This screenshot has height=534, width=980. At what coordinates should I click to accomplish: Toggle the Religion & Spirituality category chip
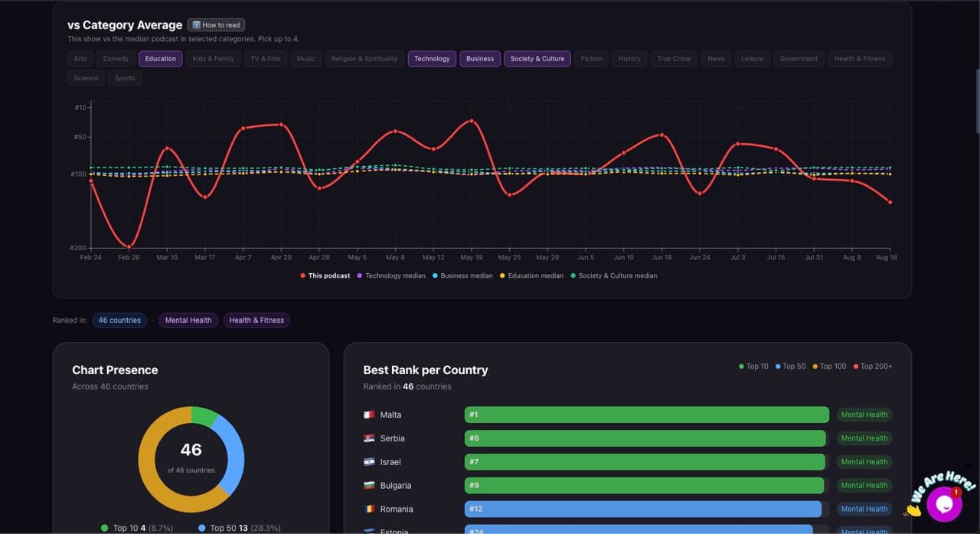pyautogui.click(x=365, y=59)
